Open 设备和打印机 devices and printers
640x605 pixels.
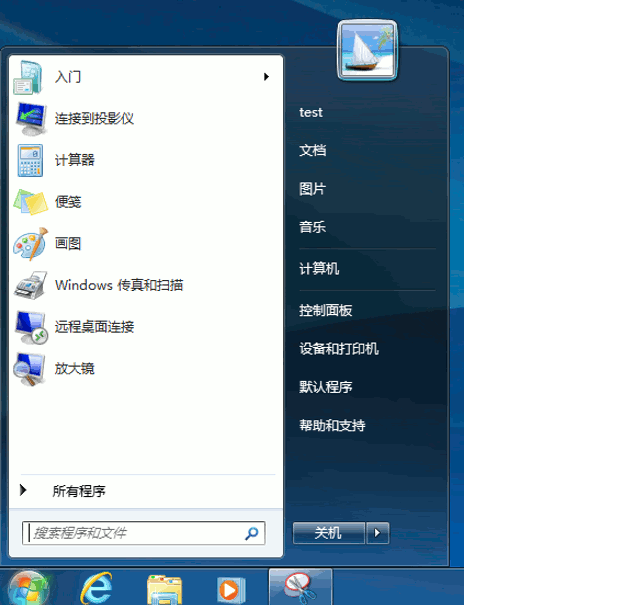338,349
